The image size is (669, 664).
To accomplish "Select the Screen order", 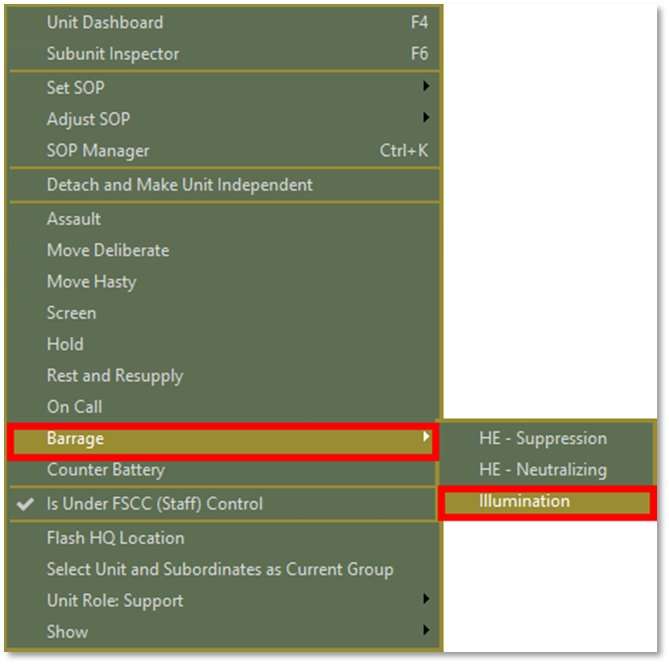I will pos(72,313).
